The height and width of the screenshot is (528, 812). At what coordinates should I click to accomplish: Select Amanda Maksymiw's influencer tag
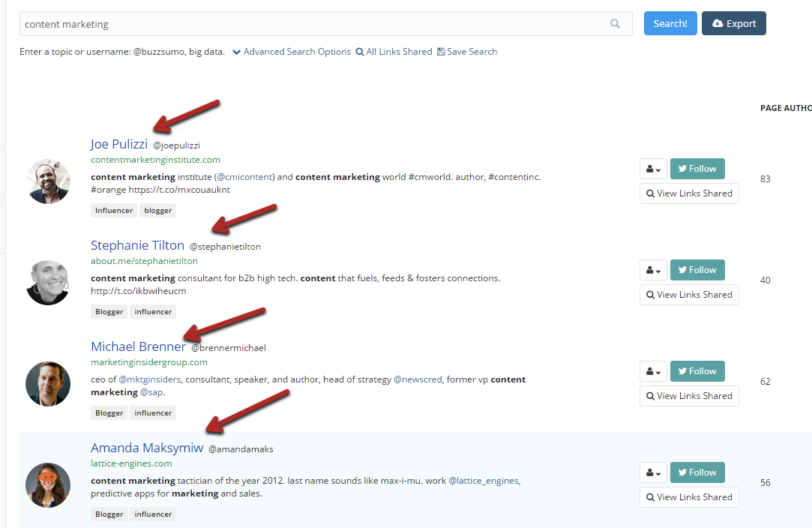coord(153,514)
